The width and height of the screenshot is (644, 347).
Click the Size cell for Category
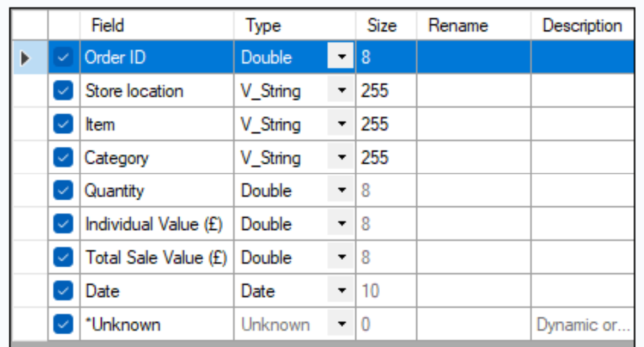(385, 158)
